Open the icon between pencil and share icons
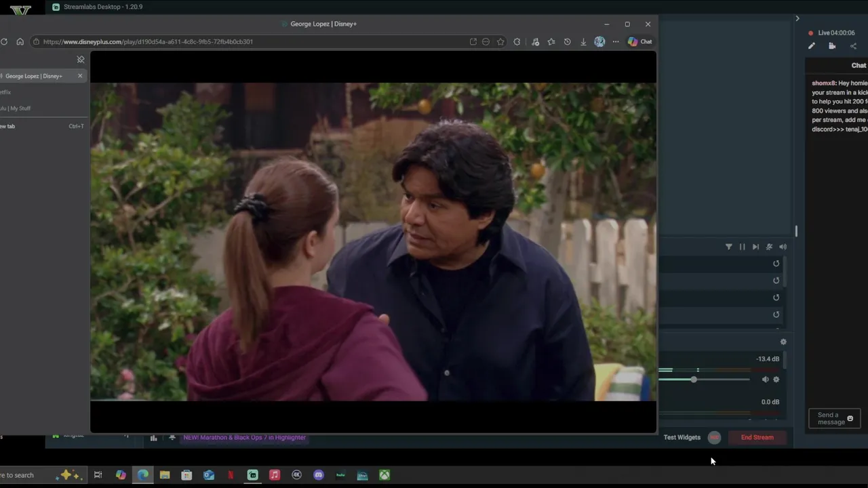 [832, 46]
